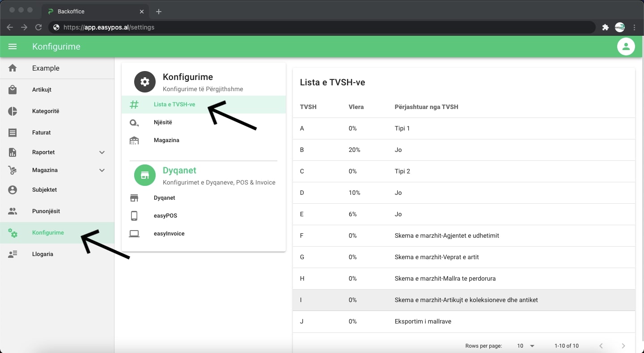Click the easyPOS phone icon
644x353 pixels.
pyautogui.click(x=134, y=216)
